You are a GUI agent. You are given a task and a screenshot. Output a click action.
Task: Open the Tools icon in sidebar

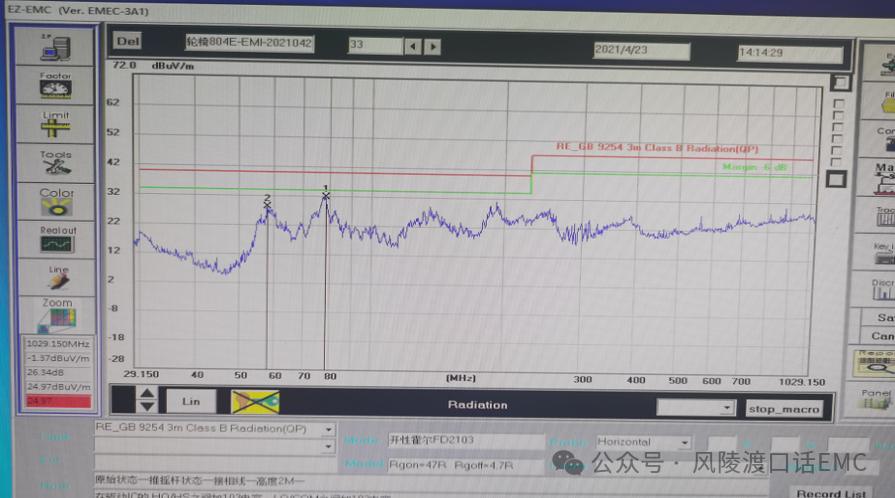pyautogui.click(x=55, y=163)
